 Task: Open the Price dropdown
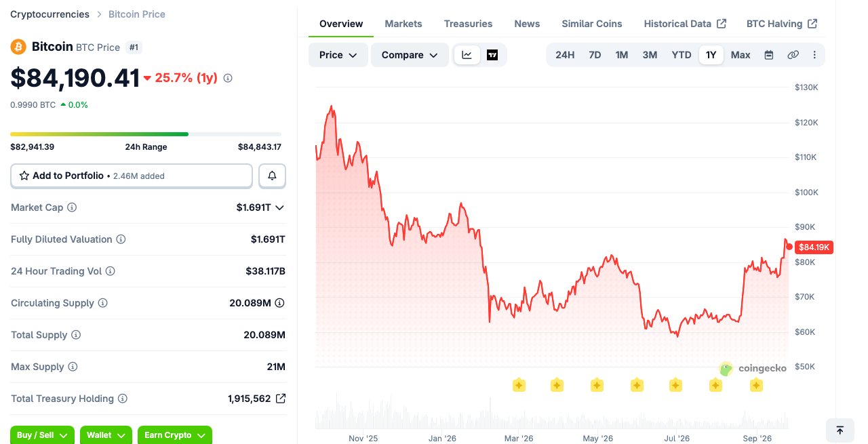[338, 55]
